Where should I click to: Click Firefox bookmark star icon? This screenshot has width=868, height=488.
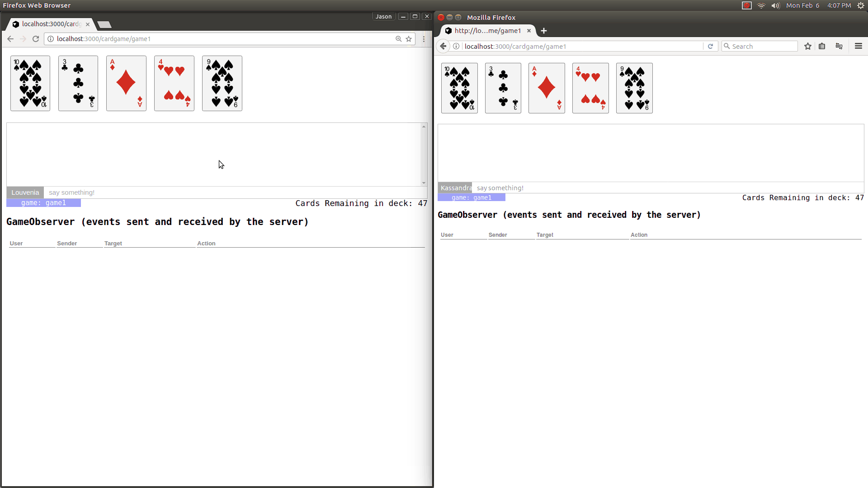coord(807,46)
